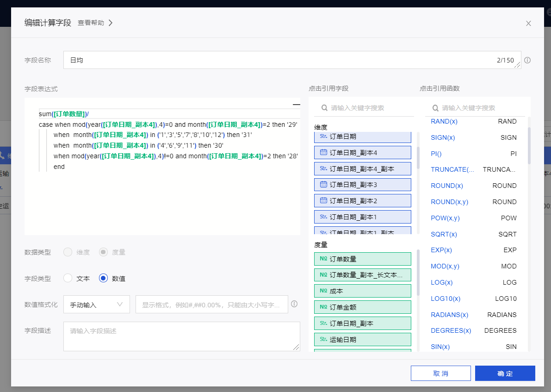This screenshot has height=392, width=551.
Task: Click 确定 to confirm the field
Action: click(x=505, y=373)
